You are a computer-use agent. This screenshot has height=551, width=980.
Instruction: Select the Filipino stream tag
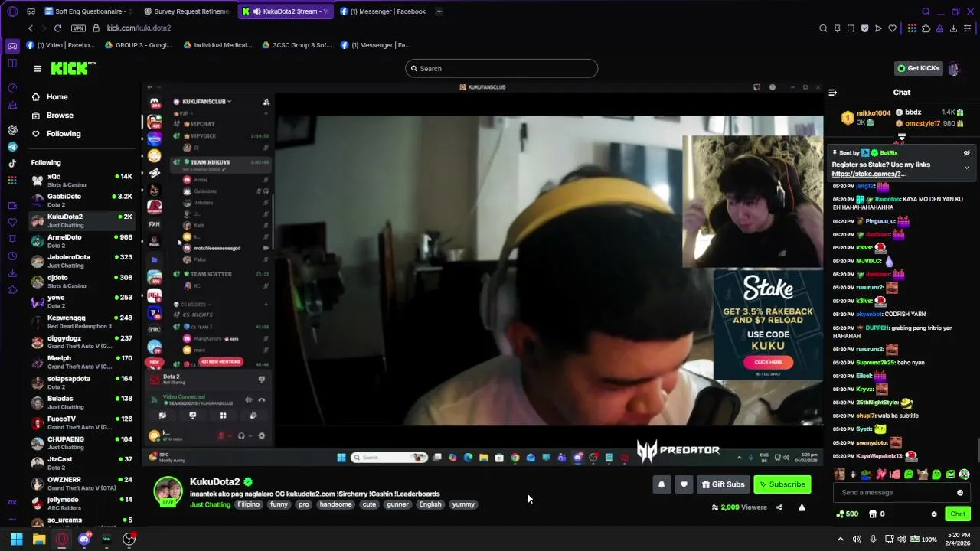[x=249, y=504]
